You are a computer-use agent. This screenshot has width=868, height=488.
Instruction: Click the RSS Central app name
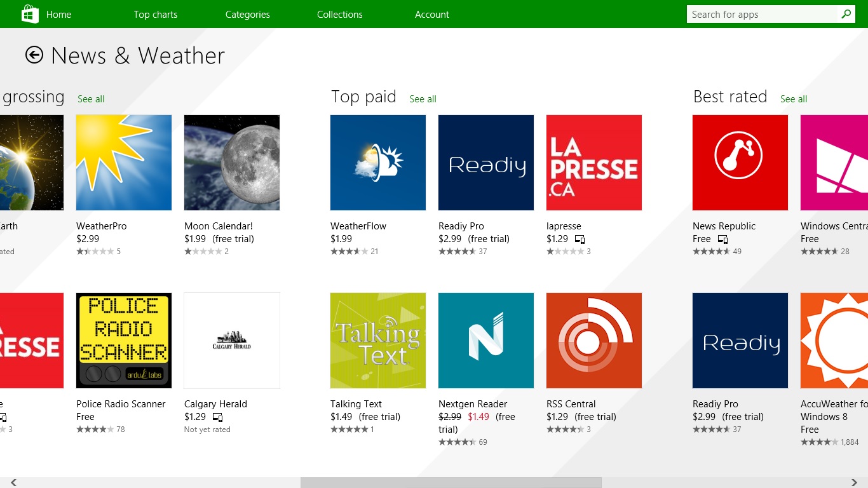tap(571, 404)
